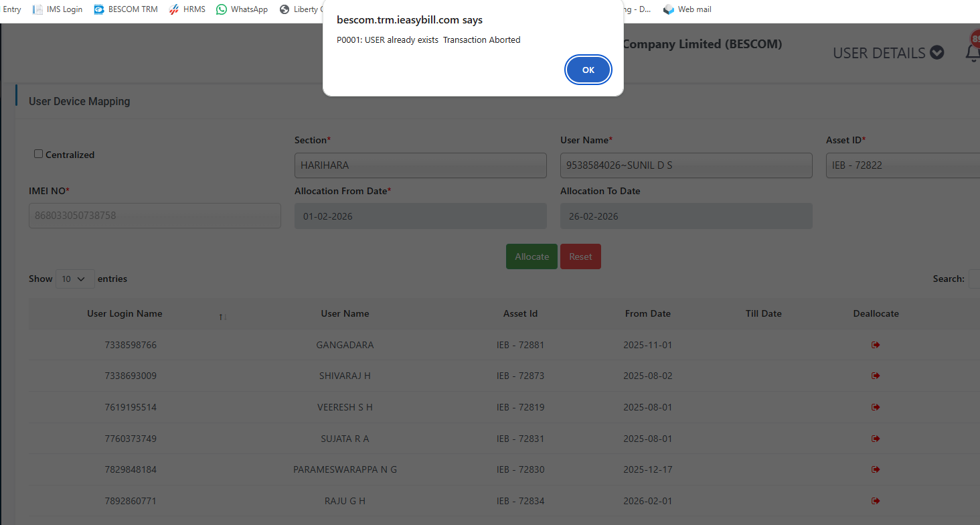
Task: Click from date 2025-08-02
Action: (x=647, y=376)
